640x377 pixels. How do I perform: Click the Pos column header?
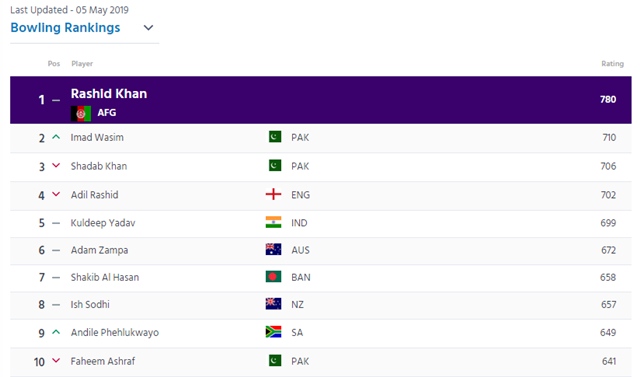[x=54, y=64]
